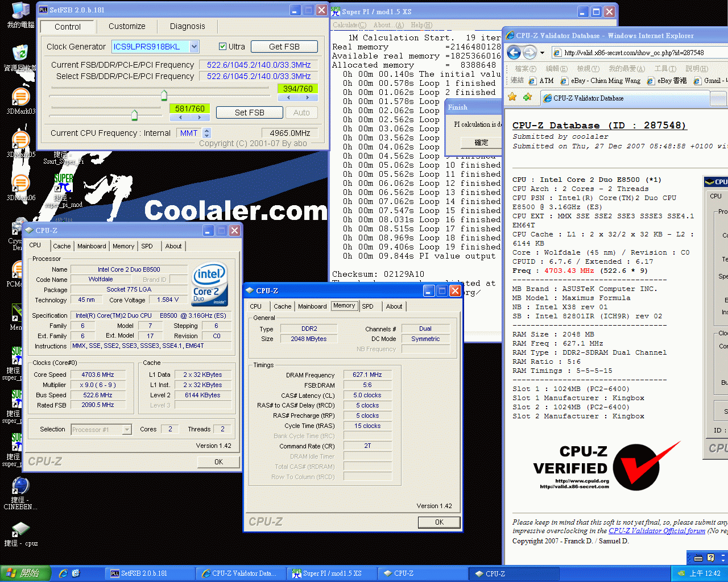Open the Start_Super_Pi desktop shortcut
Viewport: 728px width, 582px height.
pyautogui.click(x=63, y=157)
